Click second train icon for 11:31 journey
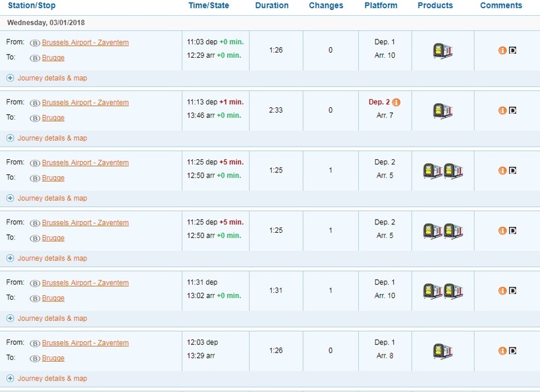 (x=453, y=291)
